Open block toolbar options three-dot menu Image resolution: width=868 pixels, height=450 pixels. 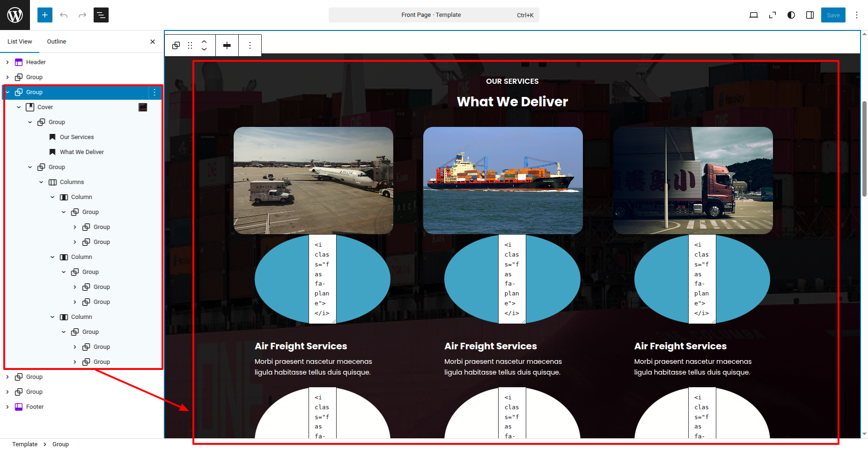(x=250, y=45)
